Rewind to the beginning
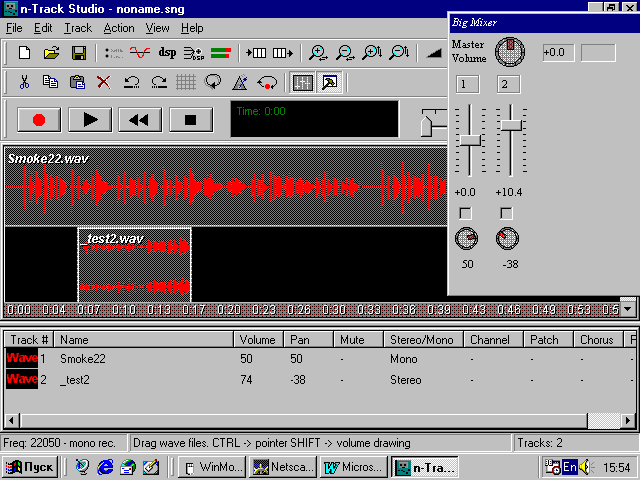Image resolution: width=640 pixels, height=480 pixels. 140,120
